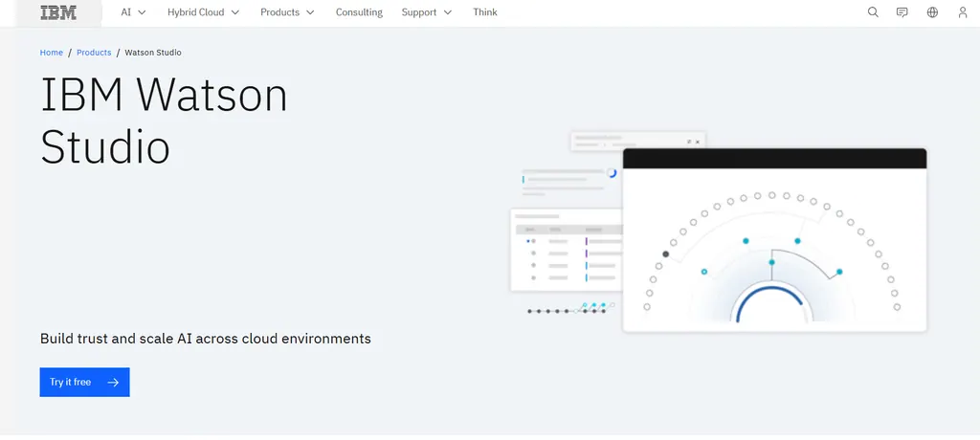Click the IBM Watson Studio heading
This screenshot has width=980, height=440.
[164, 121]
